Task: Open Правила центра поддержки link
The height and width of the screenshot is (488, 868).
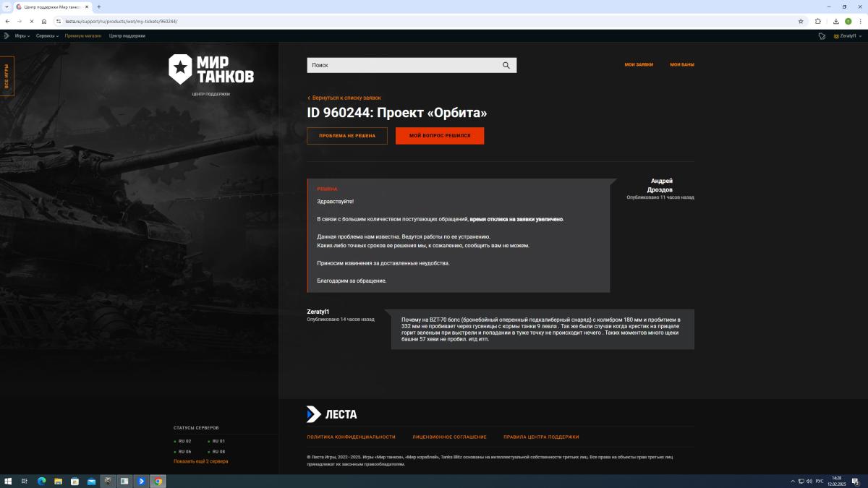Action: click(x=541, y=437)
